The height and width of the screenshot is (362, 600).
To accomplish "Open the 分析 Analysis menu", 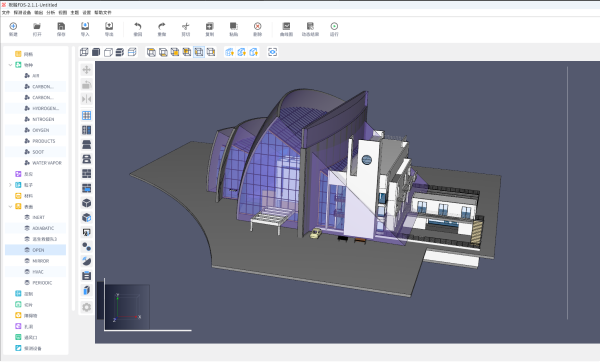I will coord(51,13).
